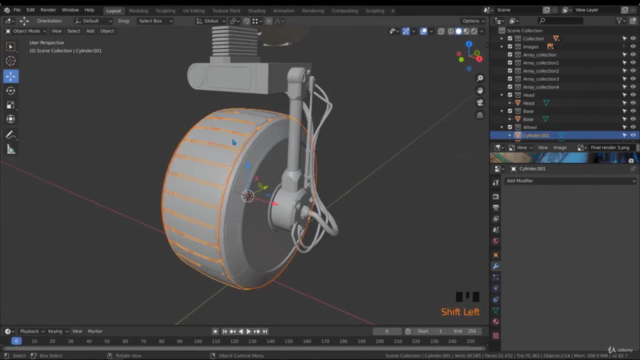This screenshot has width=640, height=360.
Task: Open Output properties tab icon
Action: [x=496, y=208]
